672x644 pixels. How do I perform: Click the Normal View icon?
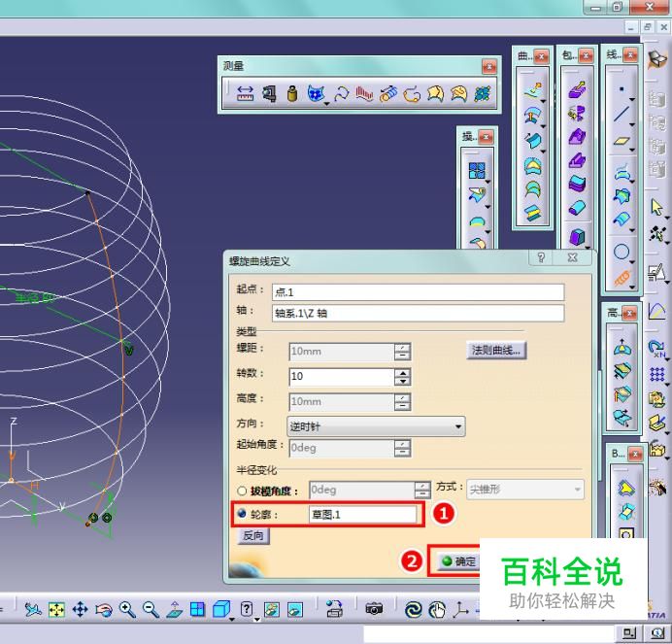[175, 609]
